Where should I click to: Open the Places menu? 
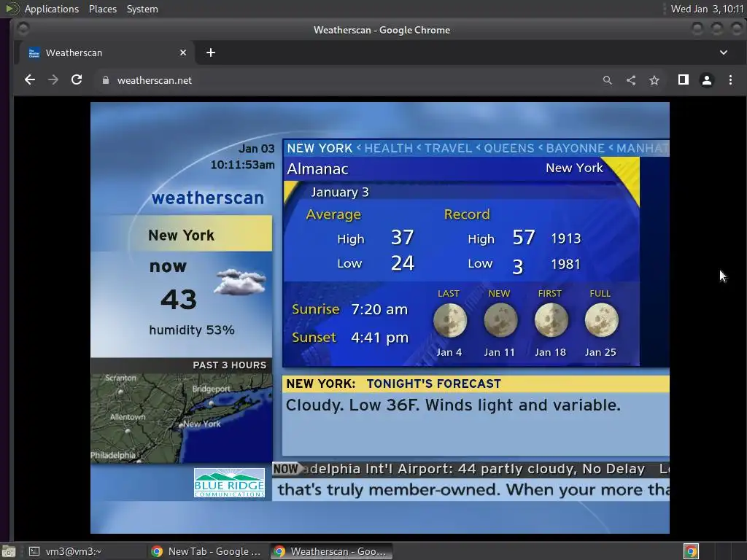coord(102,9)
